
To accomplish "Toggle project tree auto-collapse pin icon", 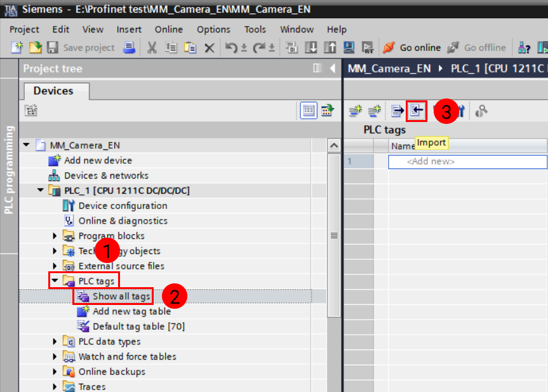I will [317, 68].
